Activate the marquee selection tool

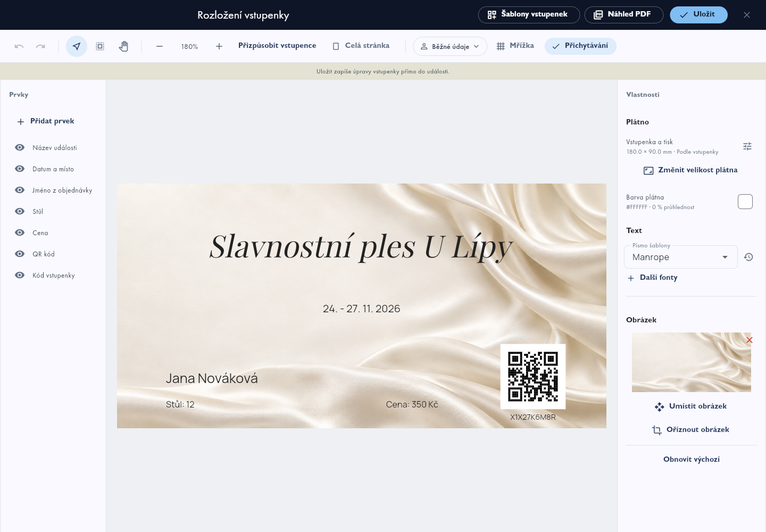(x=100, y=46)
